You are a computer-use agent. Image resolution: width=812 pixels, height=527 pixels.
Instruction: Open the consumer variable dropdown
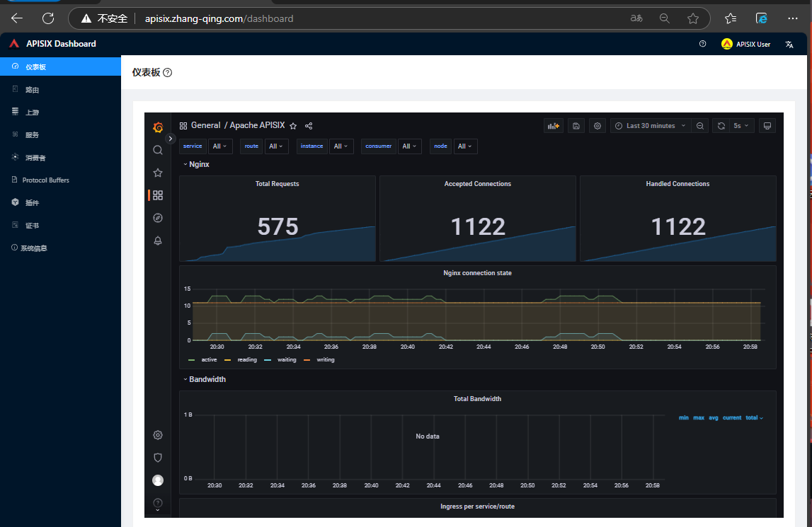[x=410, y=146]
